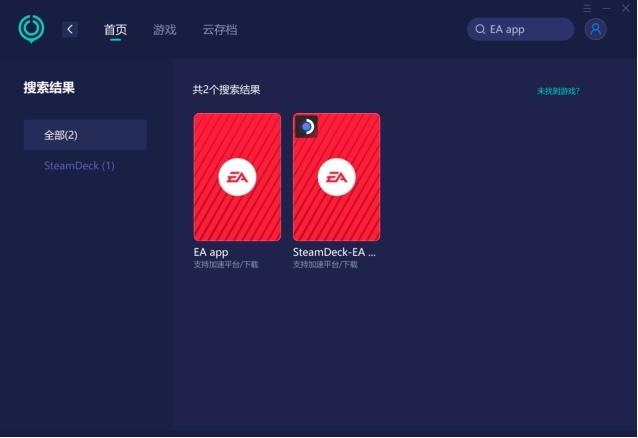
Task: Click the teal app logo icon
Action: (x=31, y=28)
